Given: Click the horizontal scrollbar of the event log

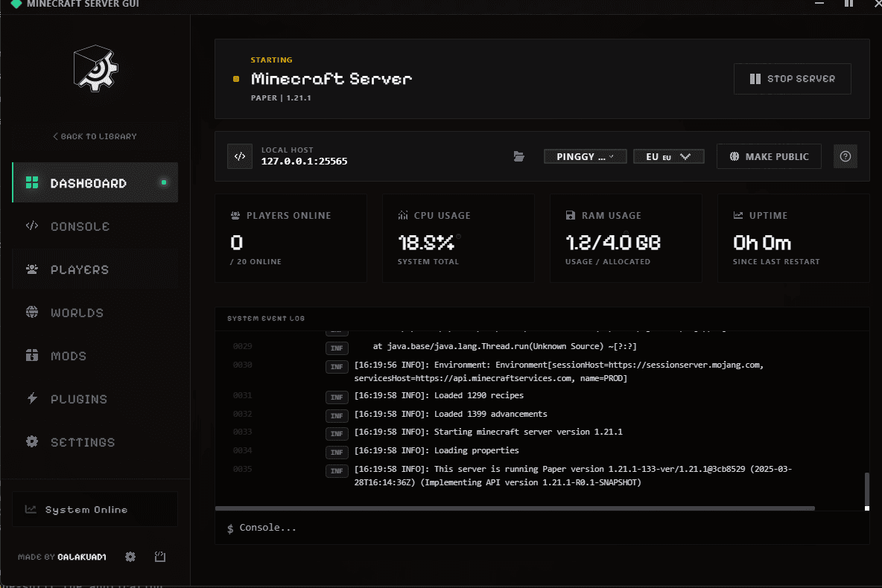Looking at the screenshot, I should [x=515, y=508].
